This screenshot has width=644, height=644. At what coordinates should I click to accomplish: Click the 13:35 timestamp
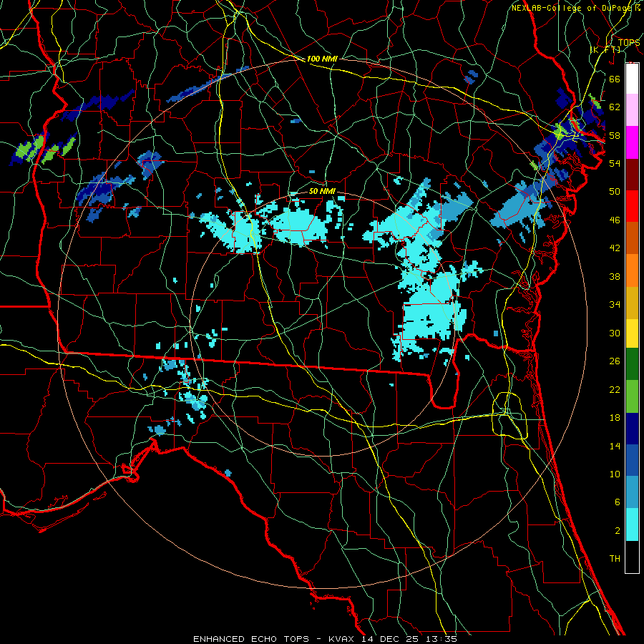[x=443, y=639]
